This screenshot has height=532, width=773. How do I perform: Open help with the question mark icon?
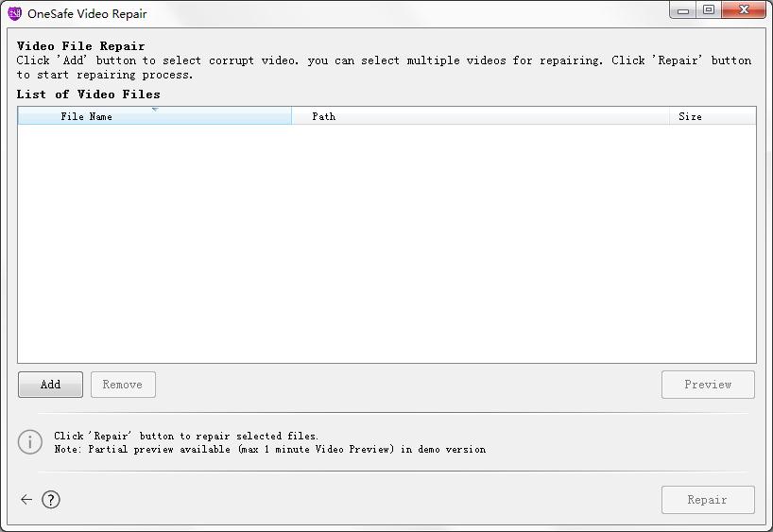[x=51, y=500]
